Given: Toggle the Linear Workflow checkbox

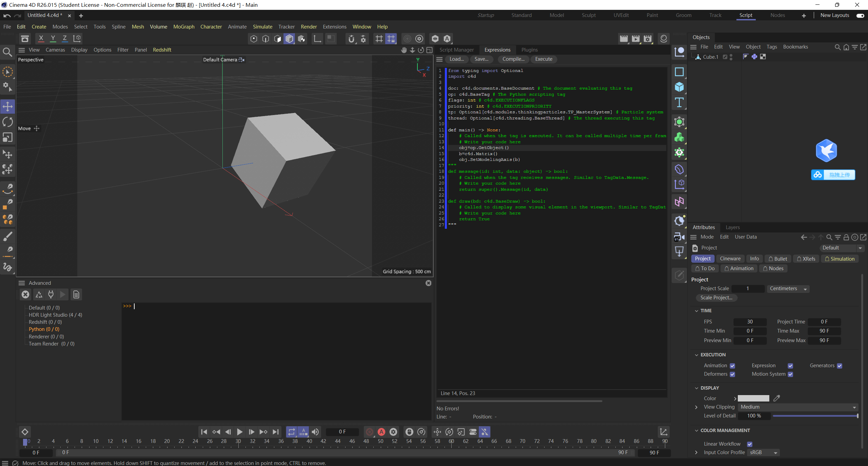Looking at the screenshot, I should pyautogui.click(x=750, y=444).
